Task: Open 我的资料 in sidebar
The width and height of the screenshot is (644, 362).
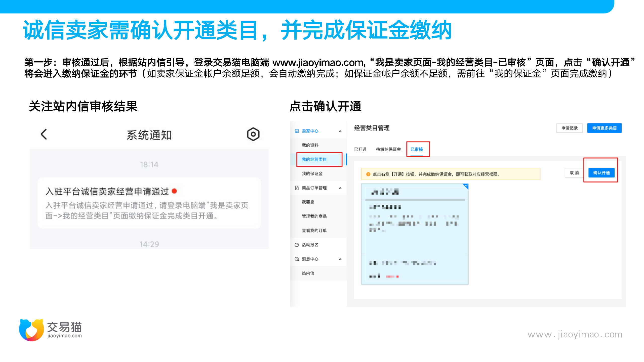Action: (310, 145)
